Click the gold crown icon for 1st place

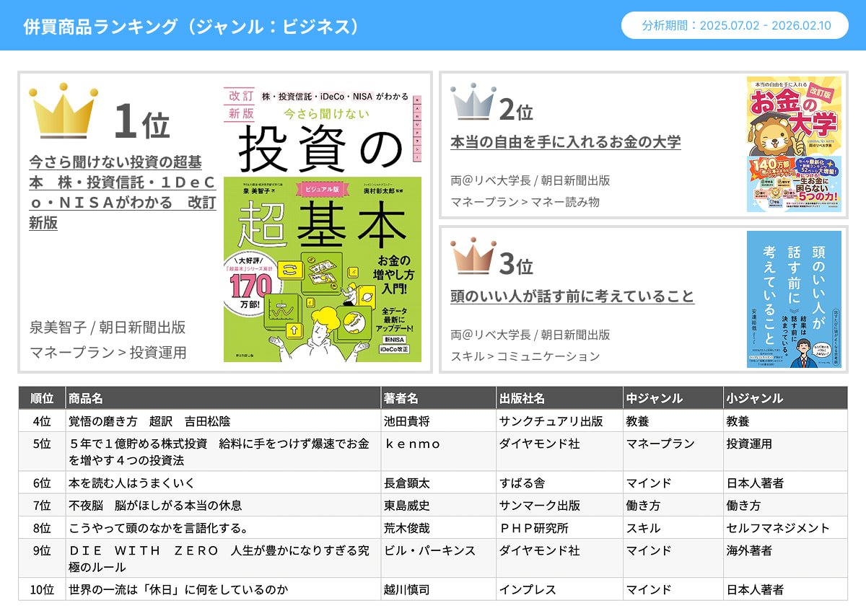[64, 111]
